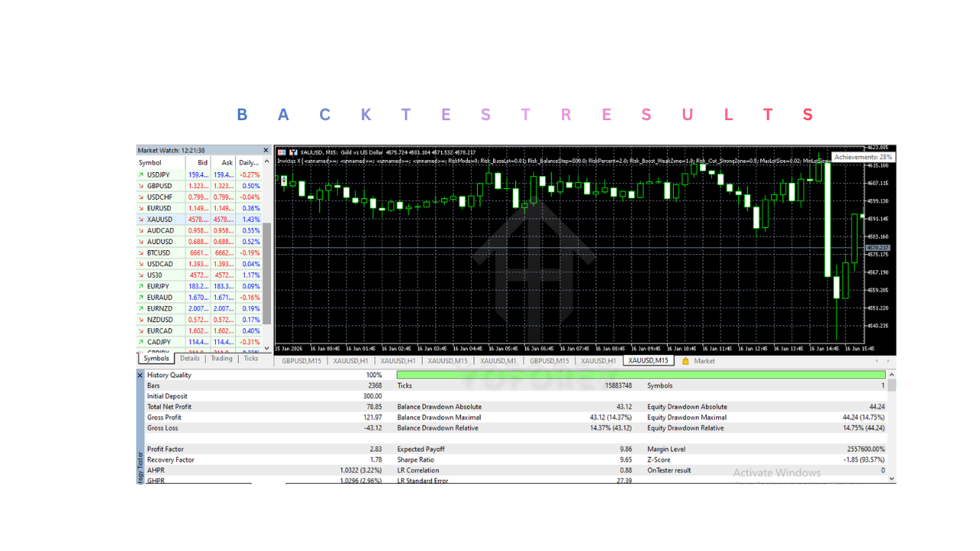
Task: Open the Trading tab
Action: click(221, 358)
